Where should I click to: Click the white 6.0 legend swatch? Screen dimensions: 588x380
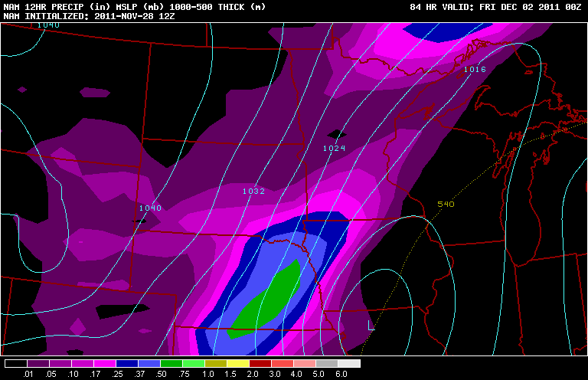(349, 363)
